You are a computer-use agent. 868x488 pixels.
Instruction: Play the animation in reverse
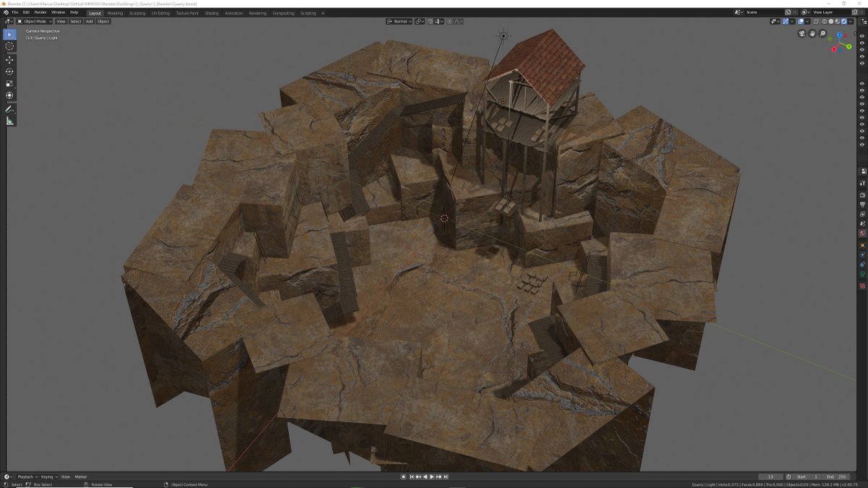425,477
